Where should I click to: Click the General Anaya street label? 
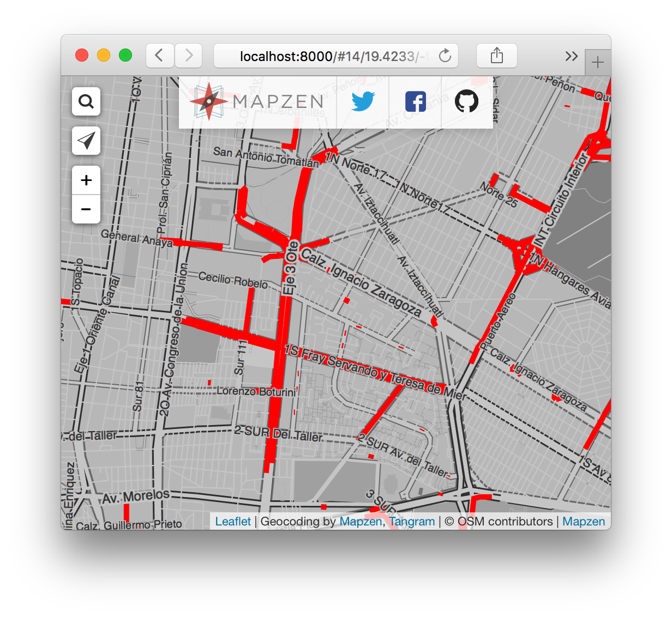[x=137, y=238]
